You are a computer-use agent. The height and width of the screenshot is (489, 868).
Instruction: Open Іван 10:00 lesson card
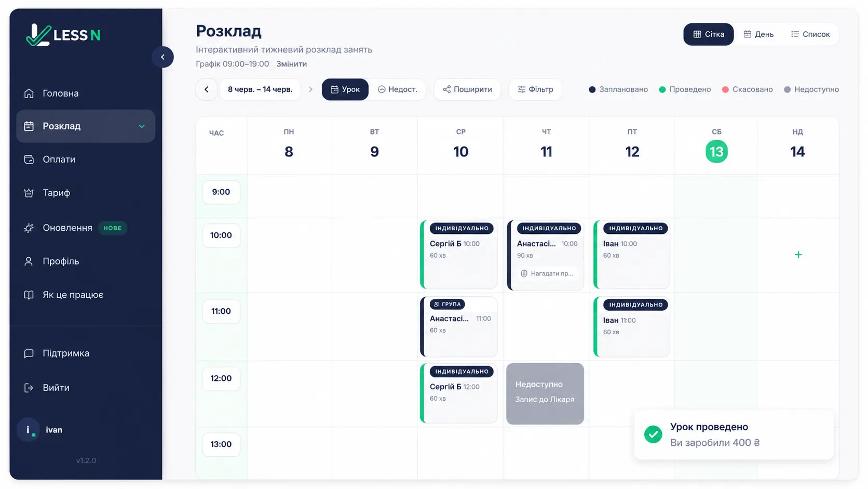[632, 255]
